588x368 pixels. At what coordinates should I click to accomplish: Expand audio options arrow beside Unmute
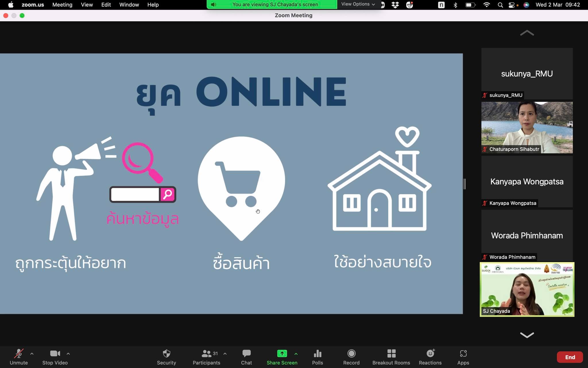click(32, 354)
